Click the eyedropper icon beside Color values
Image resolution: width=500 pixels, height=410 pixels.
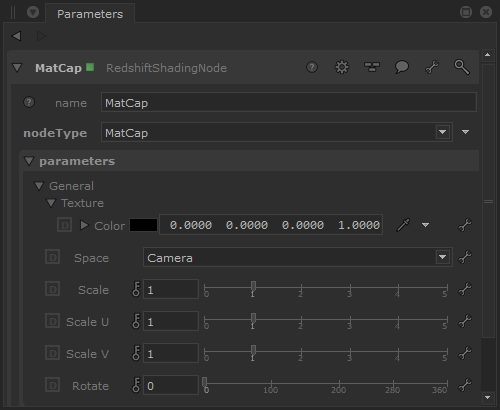point(403,225)
